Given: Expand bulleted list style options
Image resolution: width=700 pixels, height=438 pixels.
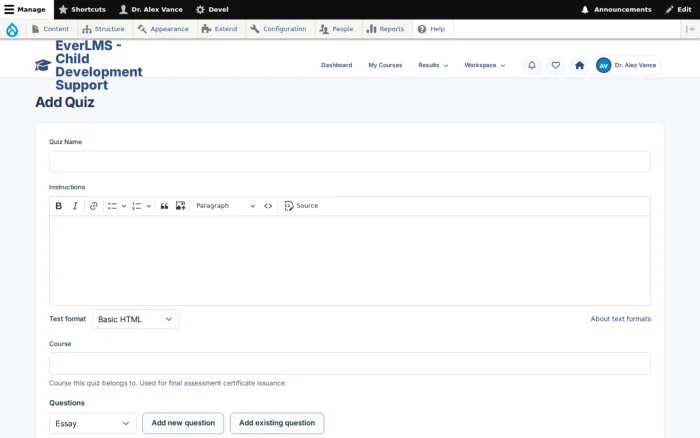Looking at the screenshot, I should point(124,206).
